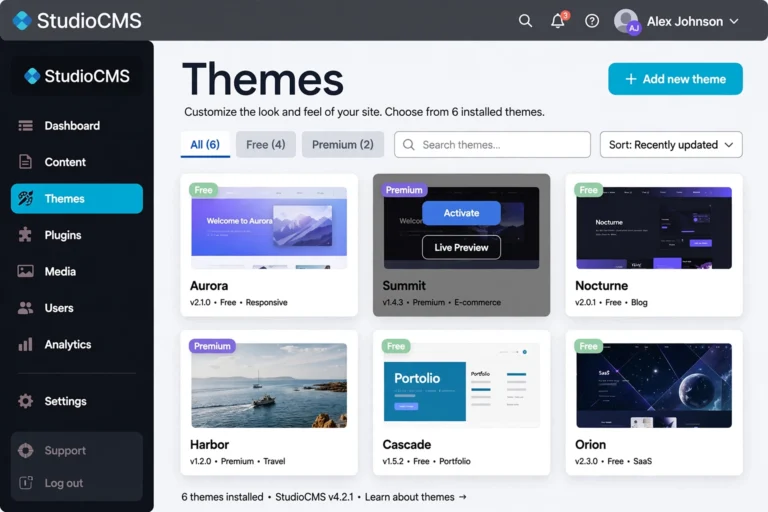Open search via magnifier icon in header

tap(525, 21)
